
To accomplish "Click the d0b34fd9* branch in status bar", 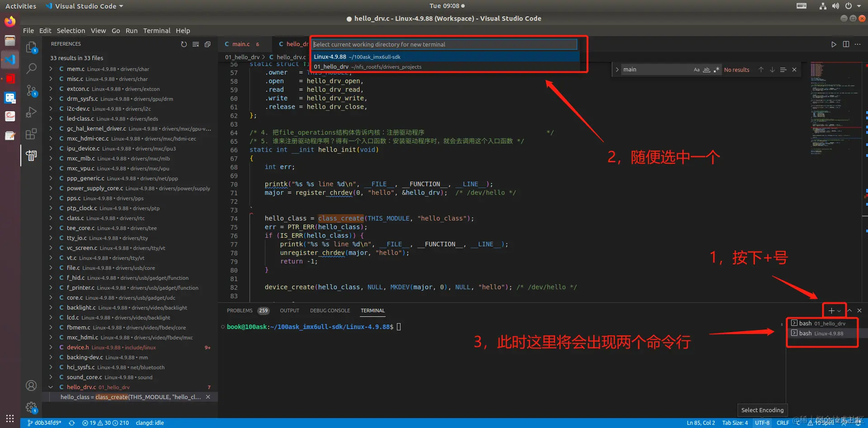I will tap(44, 423).
